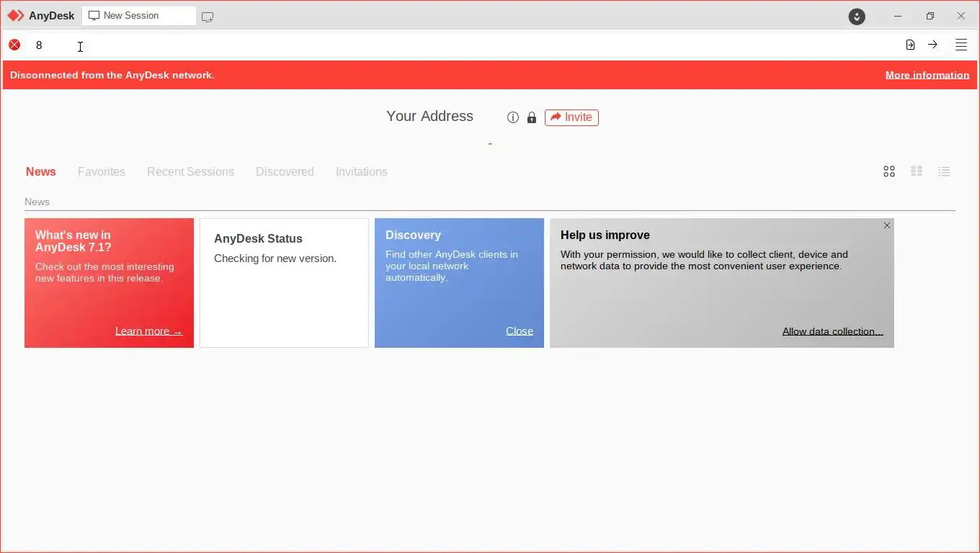Viewport: 980px width, 553px height.
Task: Click the What's new in AnyDesk 7.1 card
Action: pos(109,283)
